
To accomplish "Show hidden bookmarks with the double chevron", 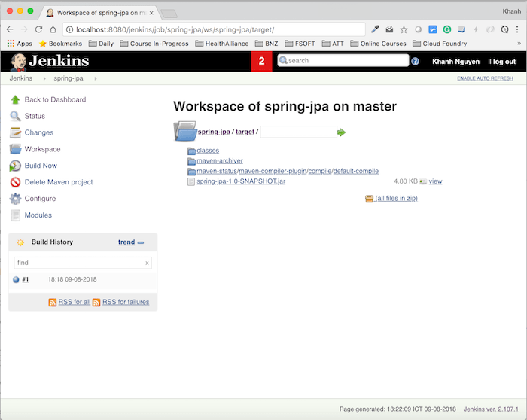I will pyautogui.click(x=519, y=44).
